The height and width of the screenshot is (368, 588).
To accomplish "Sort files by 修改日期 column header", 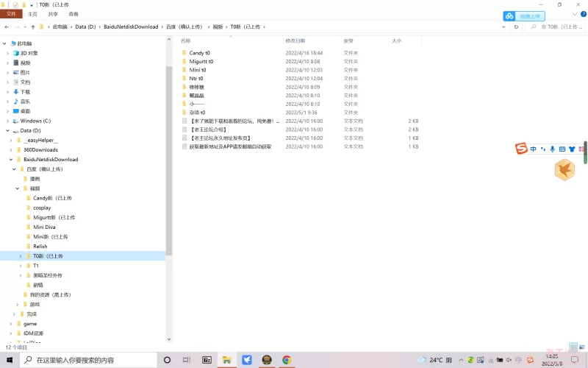I will (x=294, y=41).
